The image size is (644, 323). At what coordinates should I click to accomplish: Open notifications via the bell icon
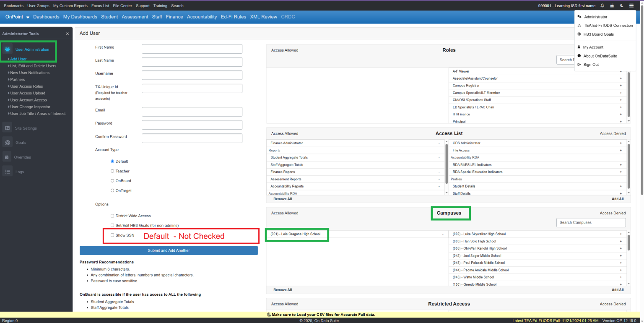point(602,5)
